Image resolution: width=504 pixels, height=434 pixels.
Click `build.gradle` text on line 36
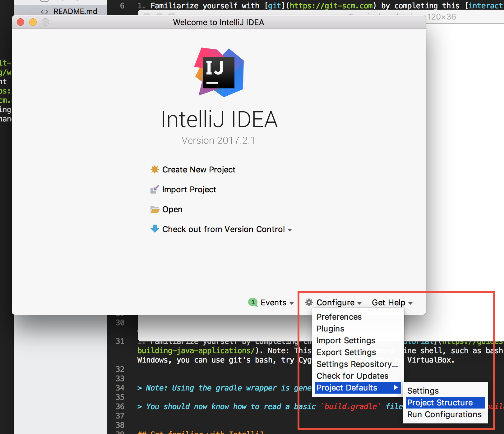351,406
